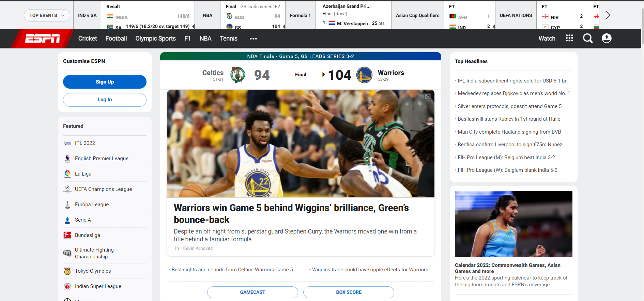
Task: Click the BOS team icon in scoreboard
Action: pyautogui.click(x=229, y=16)
